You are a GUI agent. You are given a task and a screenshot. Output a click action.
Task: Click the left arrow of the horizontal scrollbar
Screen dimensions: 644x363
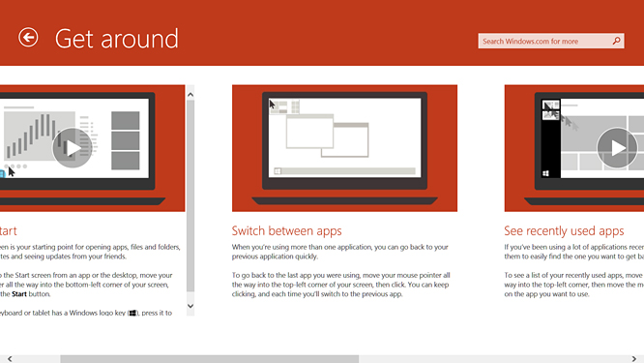point(10,359)
